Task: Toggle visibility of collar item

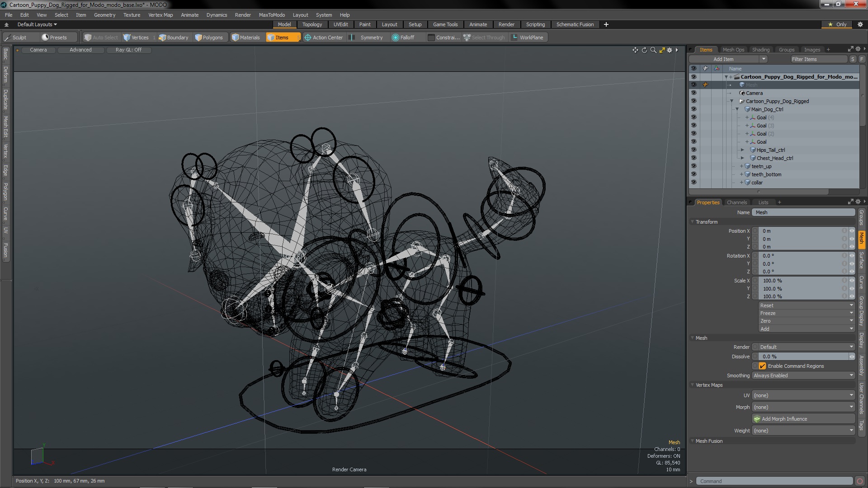Action: tap(693, 183)
